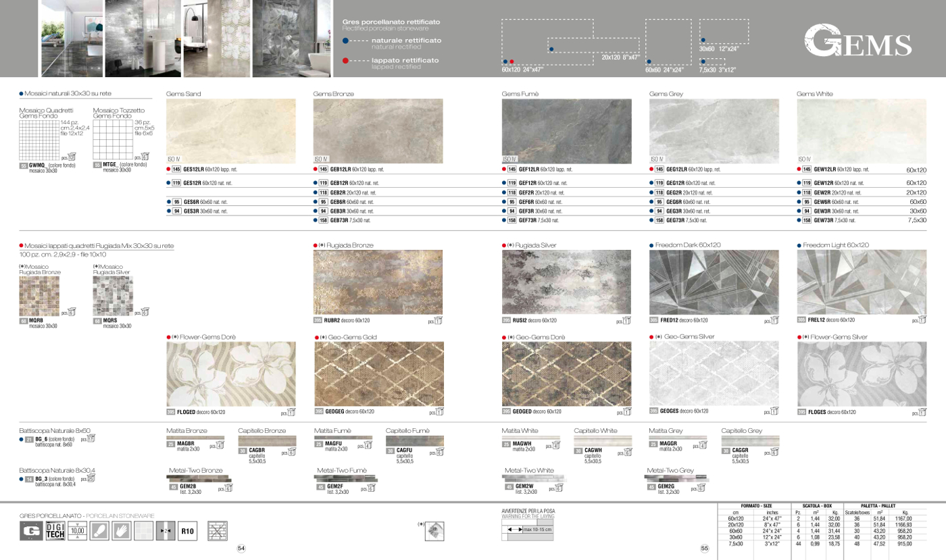Select the Flower-Gems Silver tile image
This screenshot has width=946, height=560.
862,374
